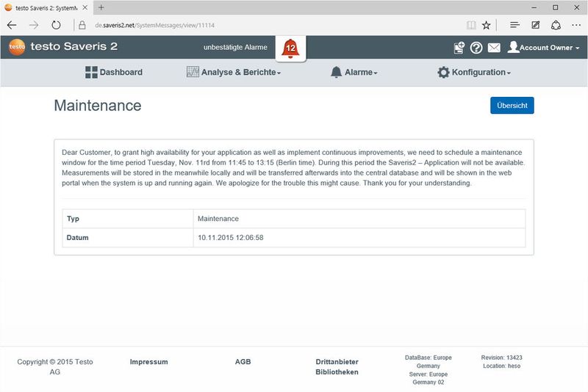Open the Impressum link

(149, 362)
